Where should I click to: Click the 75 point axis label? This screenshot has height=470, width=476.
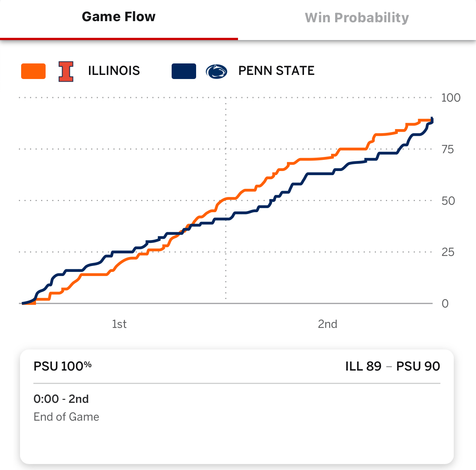coord(447,149)
